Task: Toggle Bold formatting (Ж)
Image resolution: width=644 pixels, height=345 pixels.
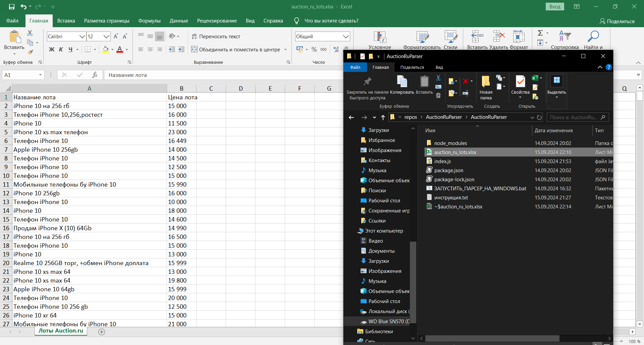Action: coord(52,49)
